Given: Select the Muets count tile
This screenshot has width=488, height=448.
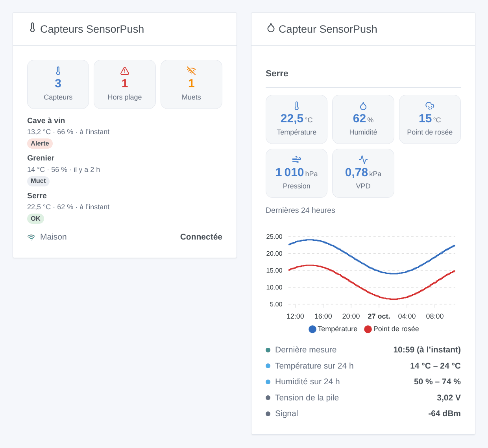Looking at the screenshot, I should coord(191,84).
